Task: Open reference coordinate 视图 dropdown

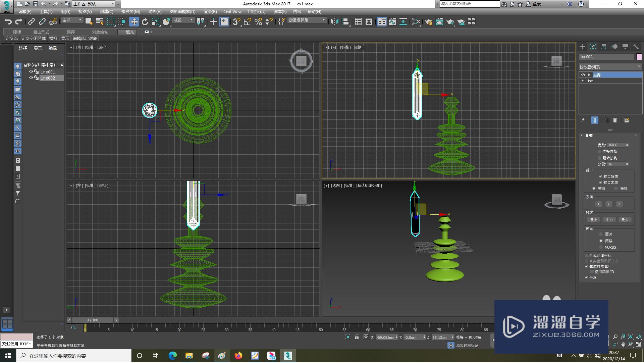Action: [x=183, y=20]
